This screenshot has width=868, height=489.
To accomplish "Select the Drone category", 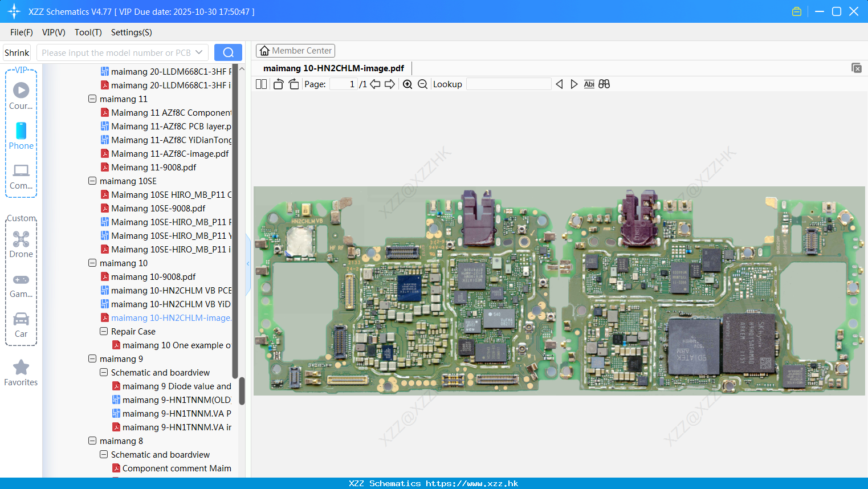I will [x=21, y=244].
